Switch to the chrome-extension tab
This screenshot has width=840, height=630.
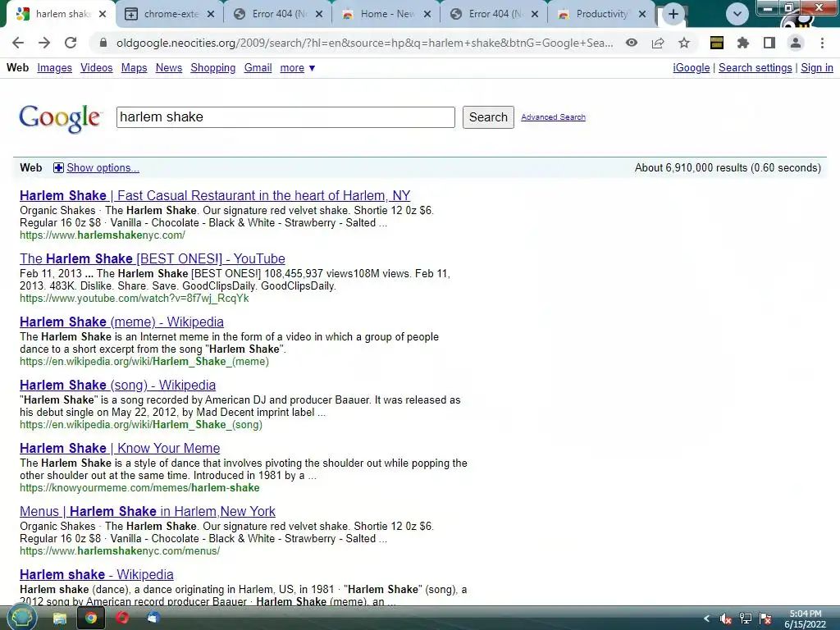click(169, 14)
